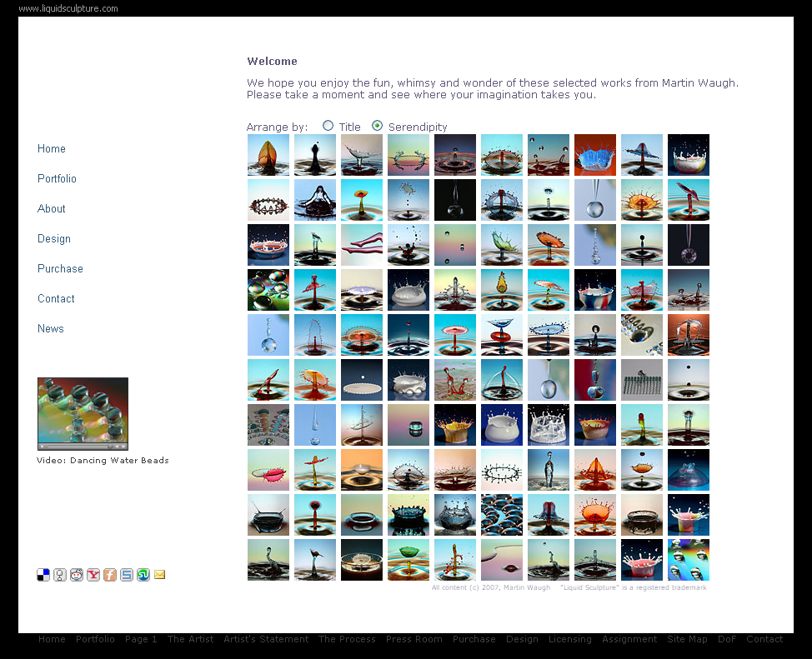Viewport: 812px width, 659px height.
Task: Email this page via the envelope icon
Action: (159, 575)
